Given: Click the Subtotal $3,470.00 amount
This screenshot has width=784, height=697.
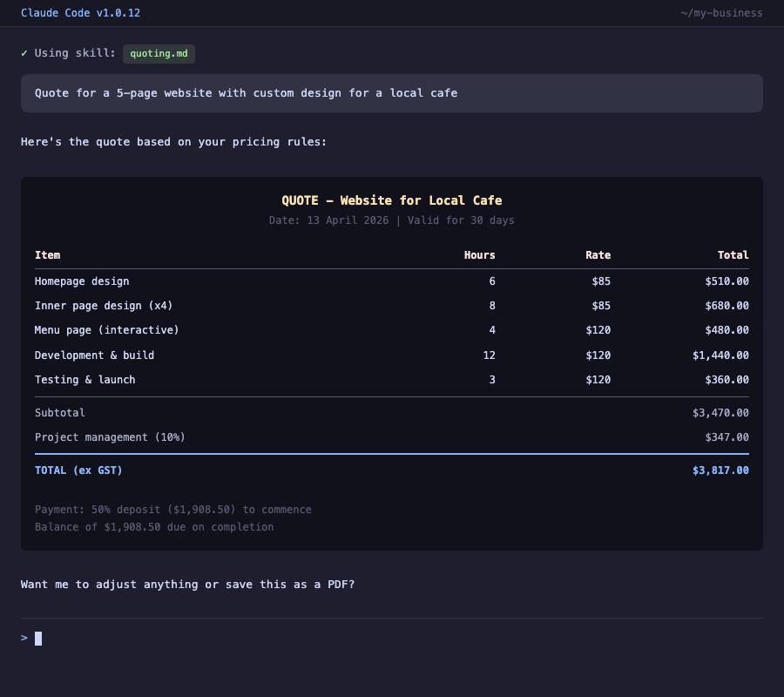Looking at the screenshot, I should coord(720,412).
